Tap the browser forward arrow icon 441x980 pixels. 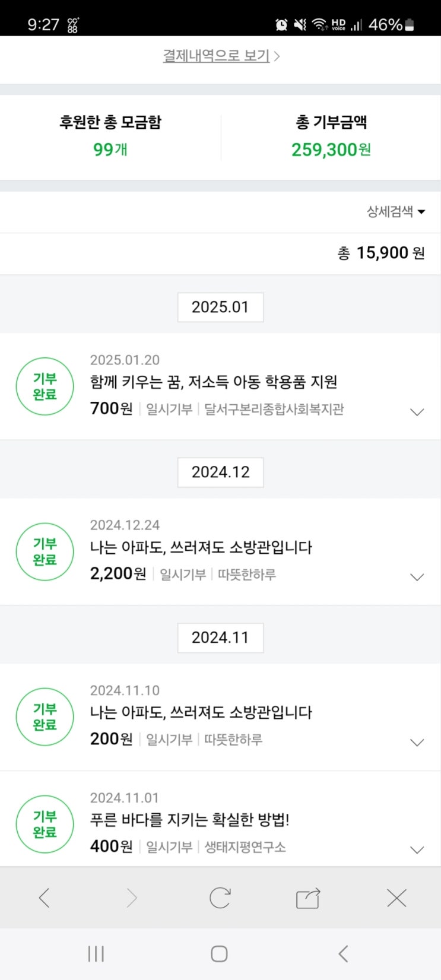132,897
